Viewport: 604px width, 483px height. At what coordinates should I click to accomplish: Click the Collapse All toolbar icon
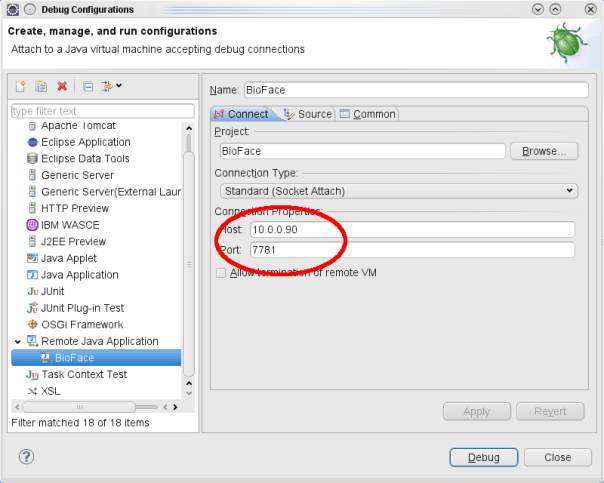88,87
